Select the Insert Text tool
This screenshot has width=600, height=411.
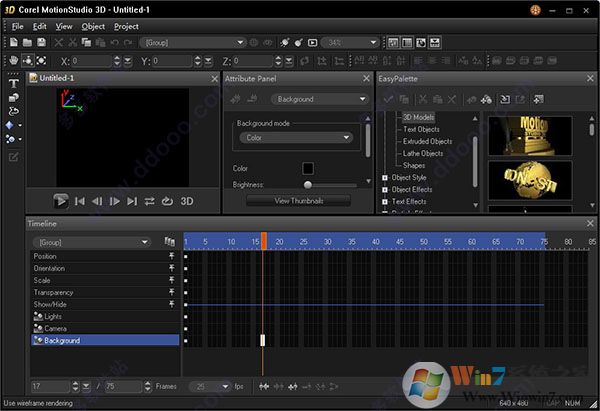coord(12,82)
